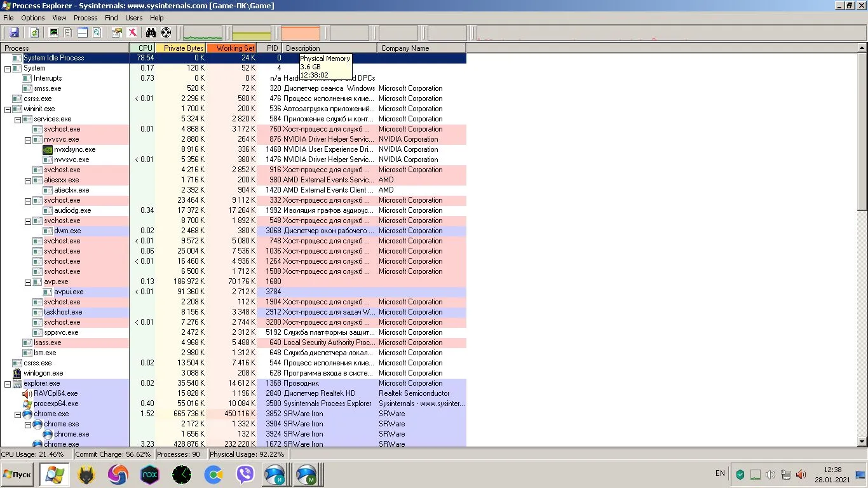
Task: Open the Пуск Start button
Action: (x=17, y=475)
